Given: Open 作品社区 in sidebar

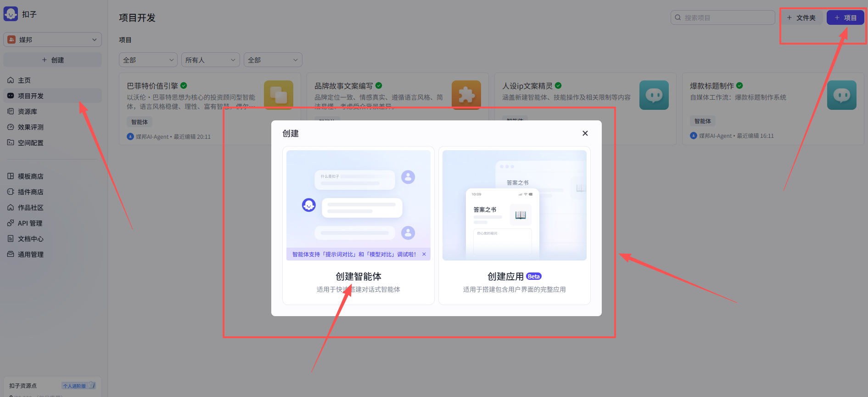Looking at the screenshot, I should coord(52,207).
